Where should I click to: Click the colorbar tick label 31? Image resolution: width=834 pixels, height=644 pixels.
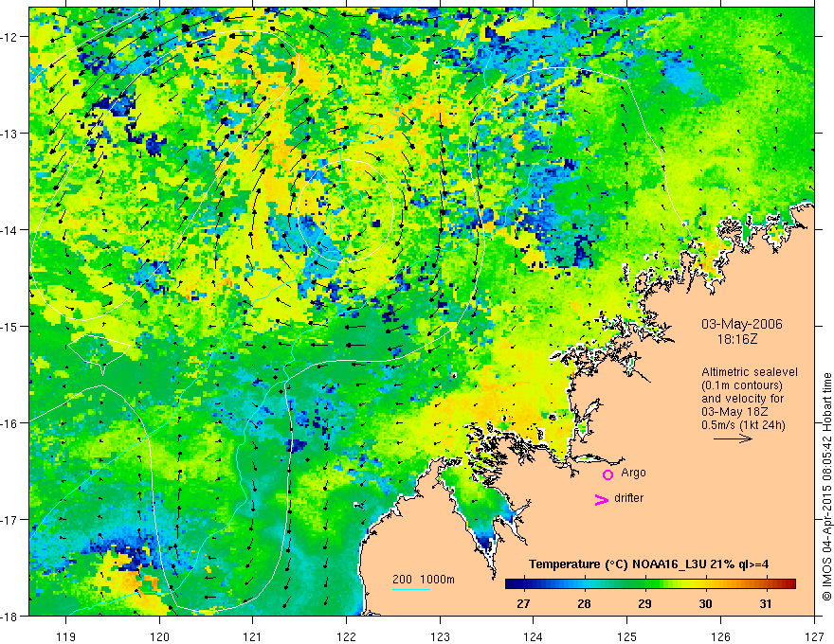click(x=766, y=603)
